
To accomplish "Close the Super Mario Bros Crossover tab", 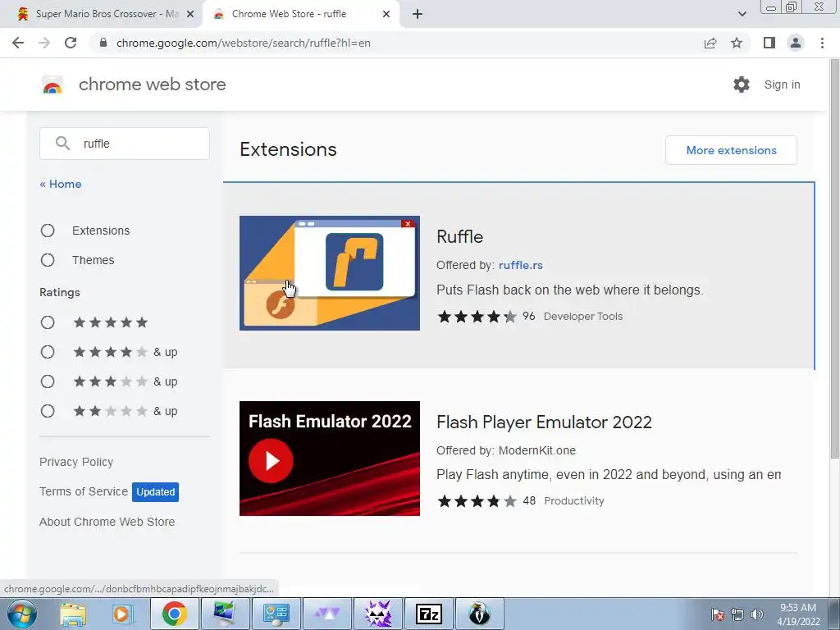I will tap(190, 14).
